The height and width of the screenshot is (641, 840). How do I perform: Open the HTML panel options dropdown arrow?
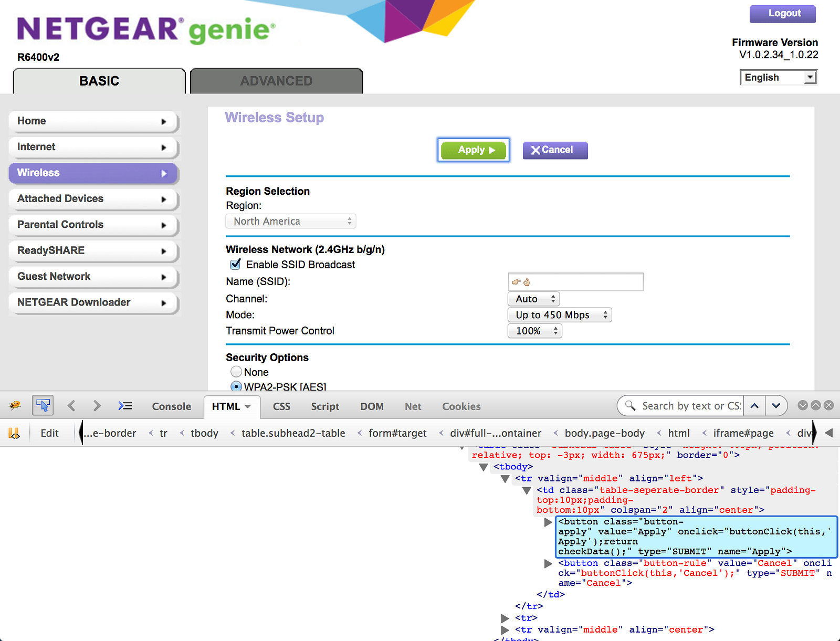click(248, 406)
